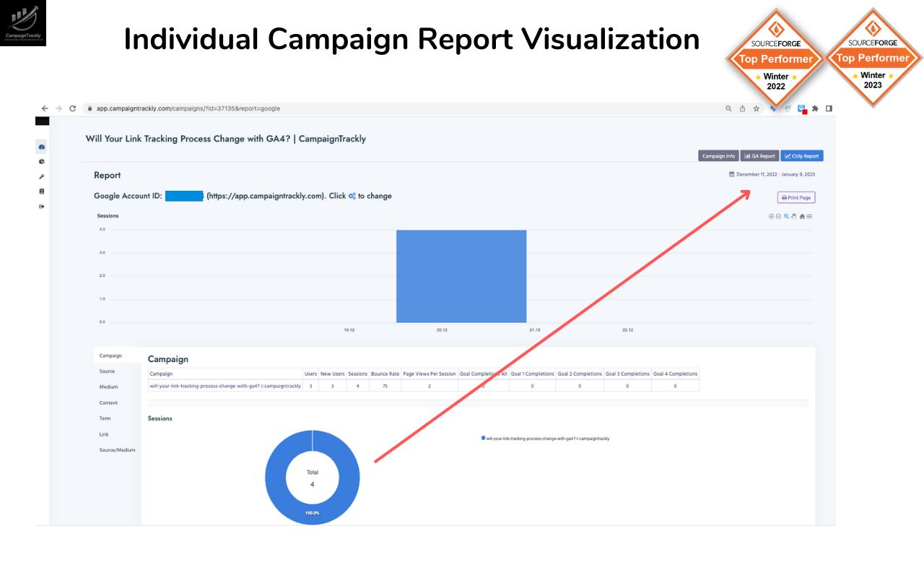Click the browser address bar URL
The height and width of the screenshot is (578, 924).
[185, 108]
